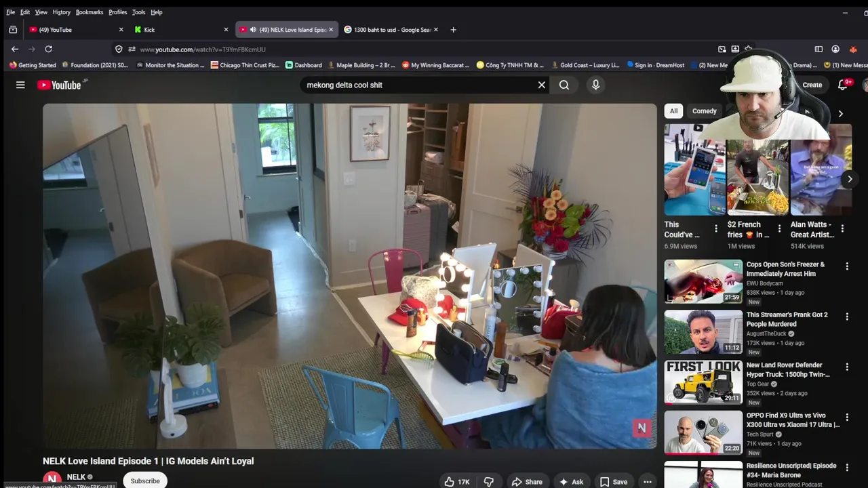Open options for $2 French fries short
This screenshot has width=868, height=488.
click(x=779, y=228)
